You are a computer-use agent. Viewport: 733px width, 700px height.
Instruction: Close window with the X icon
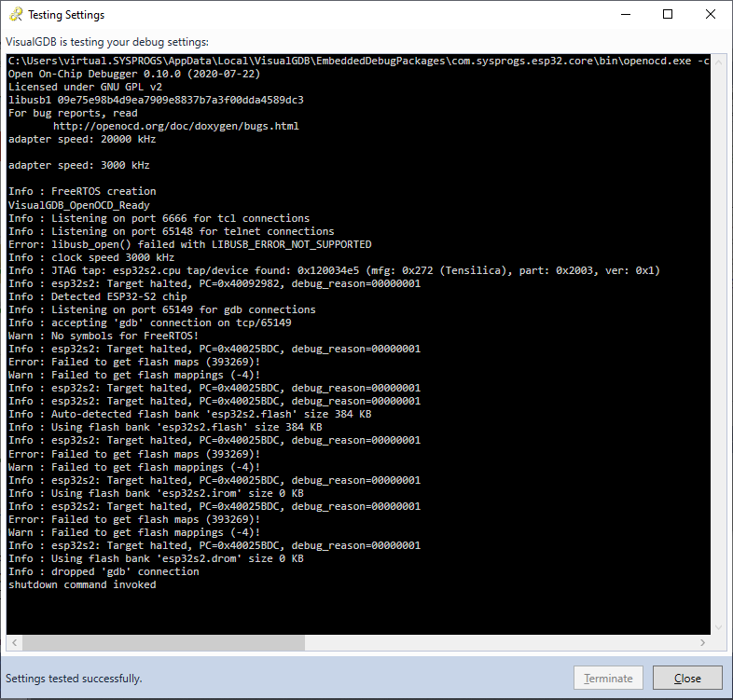710,15
